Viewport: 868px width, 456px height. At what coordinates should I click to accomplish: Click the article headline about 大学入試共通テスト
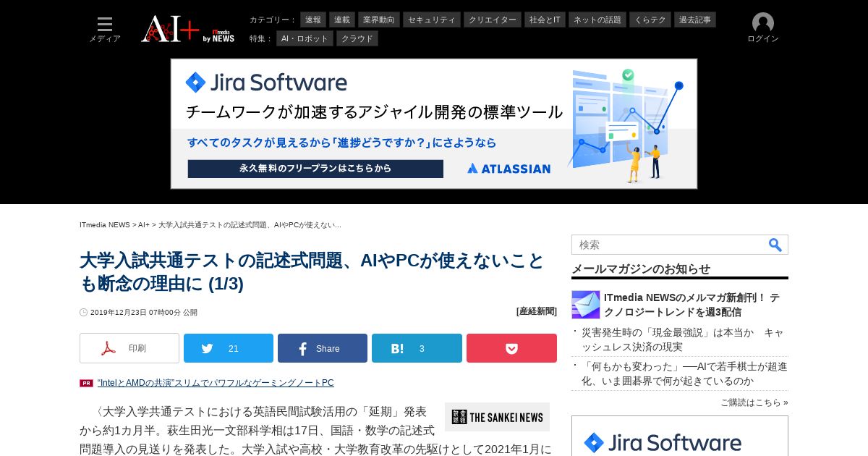(x=312, y=271)
